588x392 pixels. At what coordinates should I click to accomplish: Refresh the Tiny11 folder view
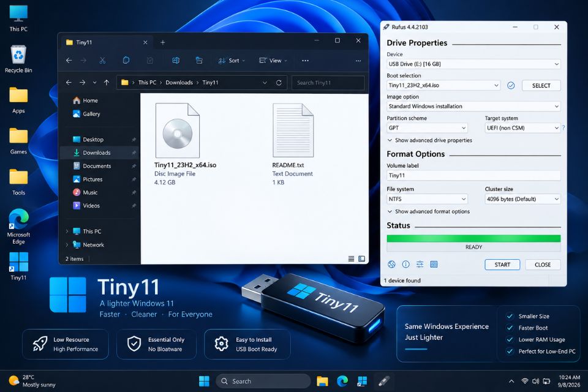click(x=279, y=83)
